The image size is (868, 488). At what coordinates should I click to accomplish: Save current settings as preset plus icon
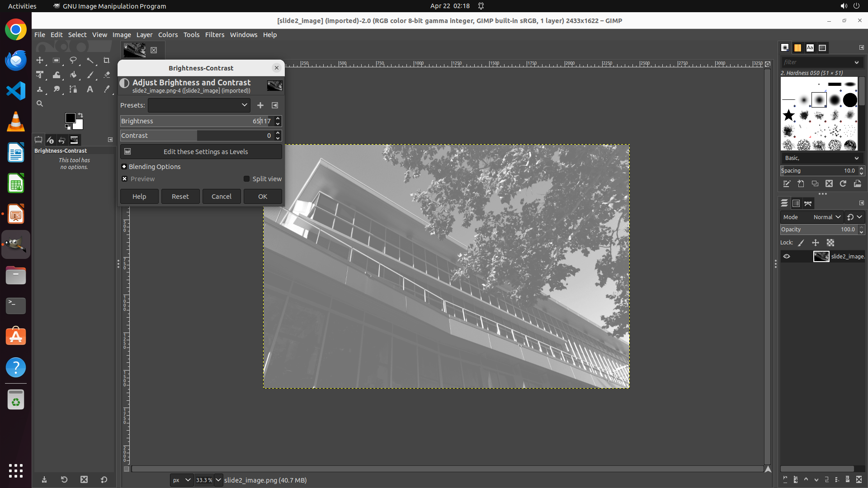click(260, 105)
